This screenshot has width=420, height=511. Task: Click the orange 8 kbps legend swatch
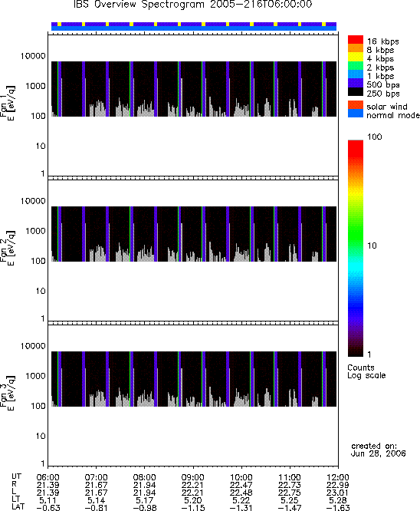355,48
